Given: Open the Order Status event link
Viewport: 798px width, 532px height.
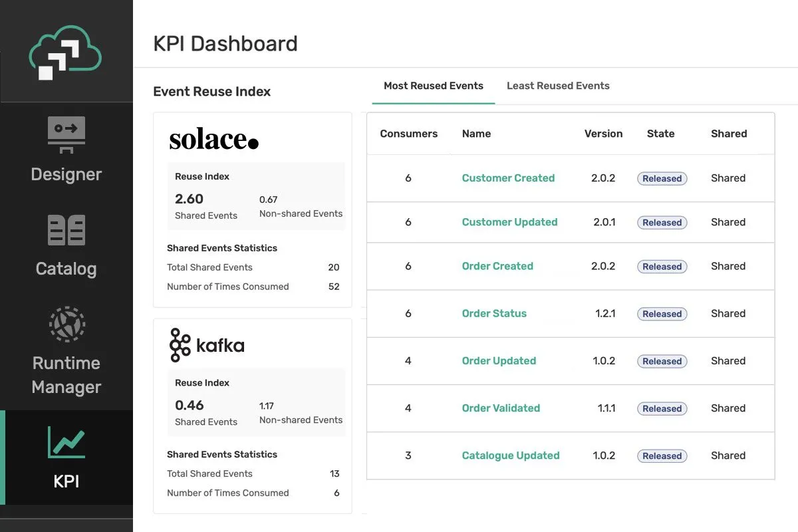Looking at the screenshot, I should click(x=494, y=313).
